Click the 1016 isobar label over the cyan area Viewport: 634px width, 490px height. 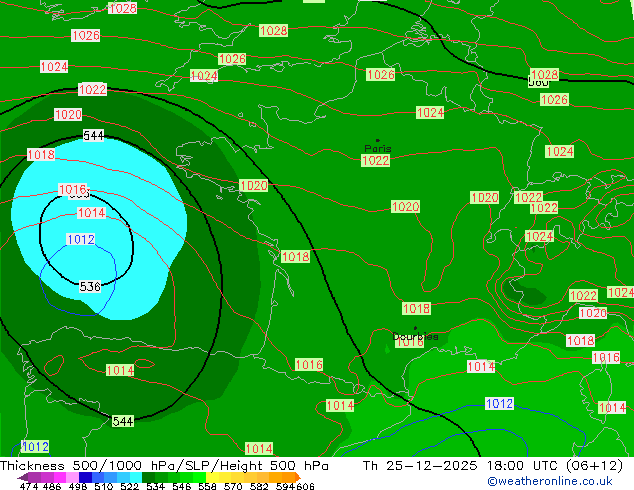tap(73, 189)
